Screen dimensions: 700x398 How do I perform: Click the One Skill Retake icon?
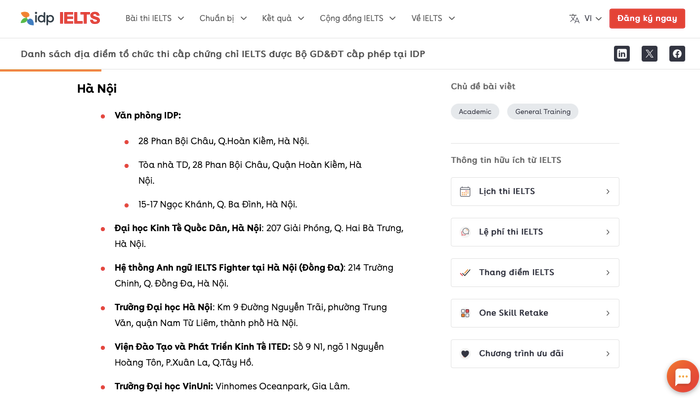click(465, 313)
